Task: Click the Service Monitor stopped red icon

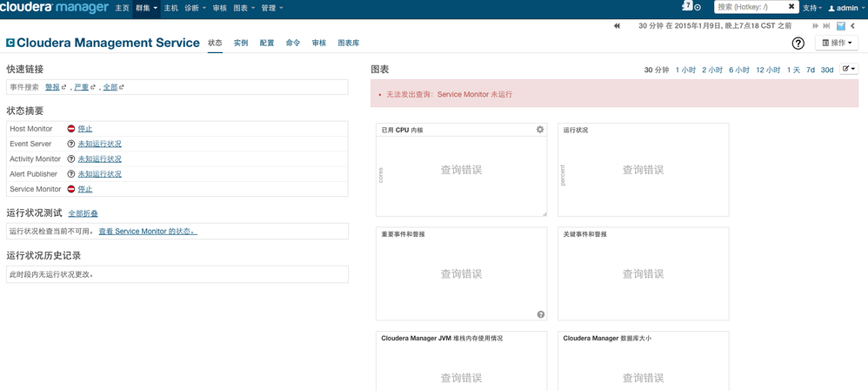Action: click(70, 189)
